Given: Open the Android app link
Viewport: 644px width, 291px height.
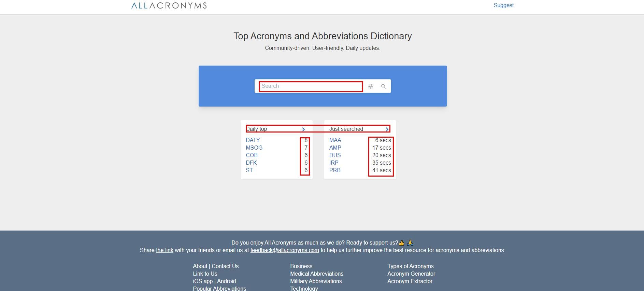Looking at the screenshot, I should (x=226, y=281).
